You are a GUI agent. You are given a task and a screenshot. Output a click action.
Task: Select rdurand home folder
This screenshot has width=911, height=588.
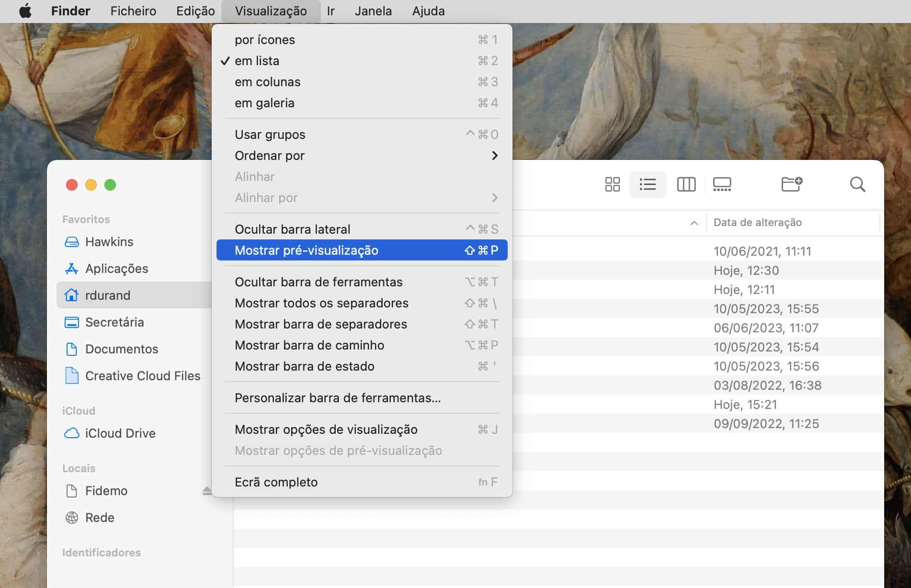(x=134, y=295)
